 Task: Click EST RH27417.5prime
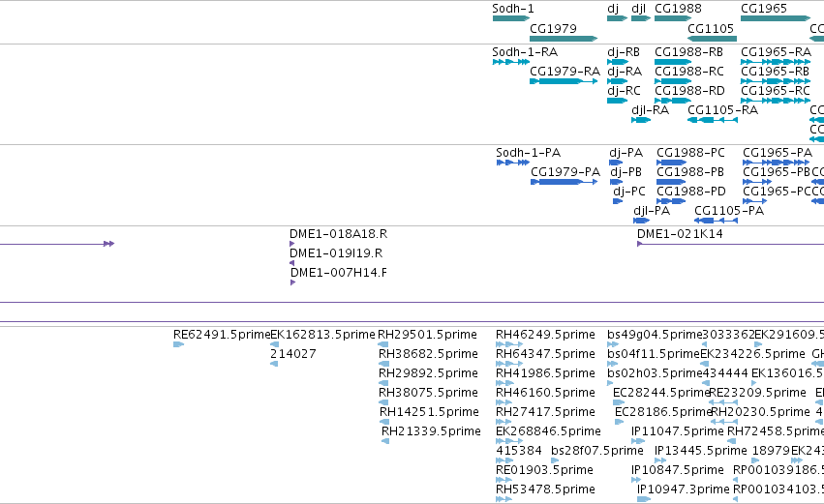[x=504, y=422]
